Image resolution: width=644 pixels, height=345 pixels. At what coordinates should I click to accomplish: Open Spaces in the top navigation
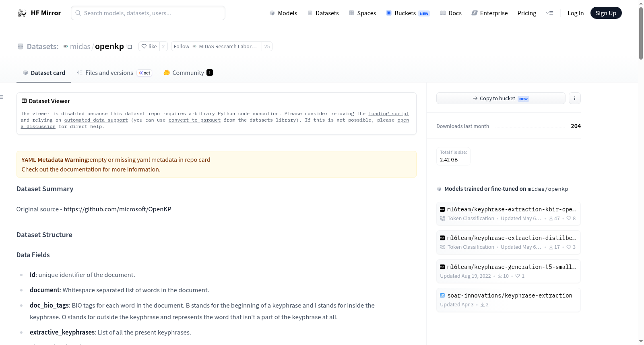click(x=363, y=13)
